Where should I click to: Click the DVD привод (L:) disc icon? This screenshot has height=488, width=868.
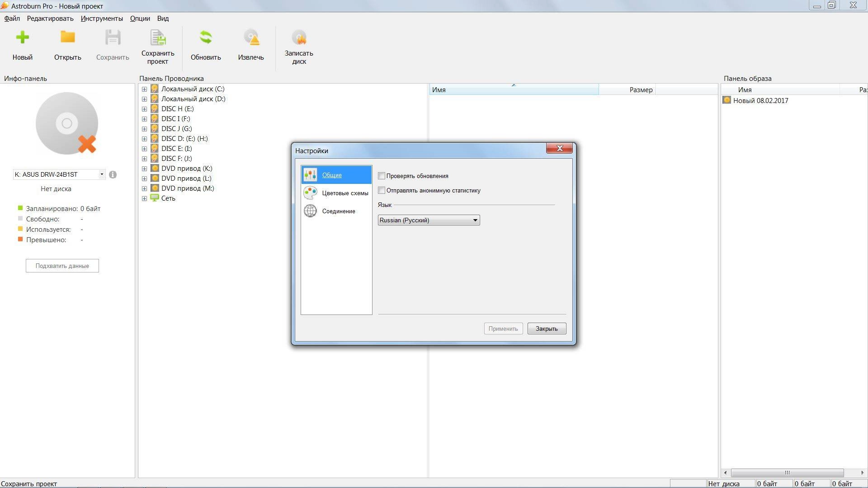coord(155,178)
